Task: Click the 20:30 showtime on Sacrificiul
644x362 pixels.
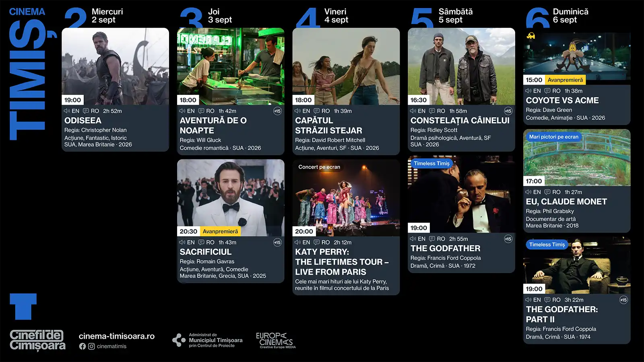Action: pos(188,232)
